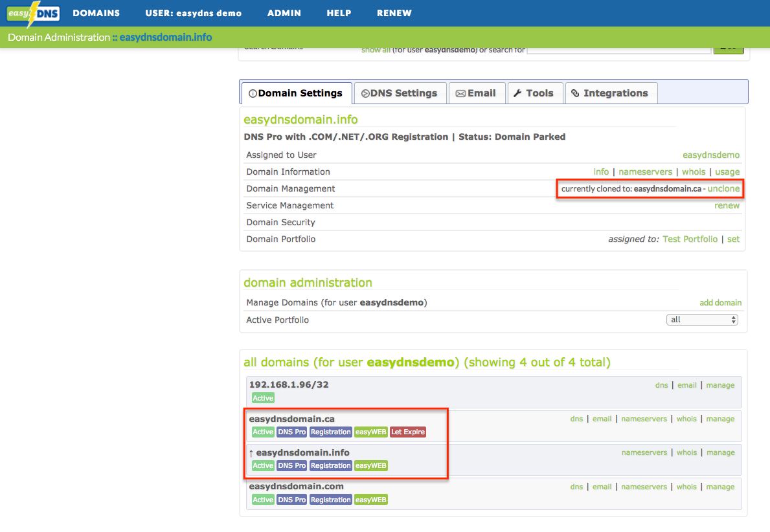Click the easyWEB badge on easydnsdomain.ca

click(371, 432)
